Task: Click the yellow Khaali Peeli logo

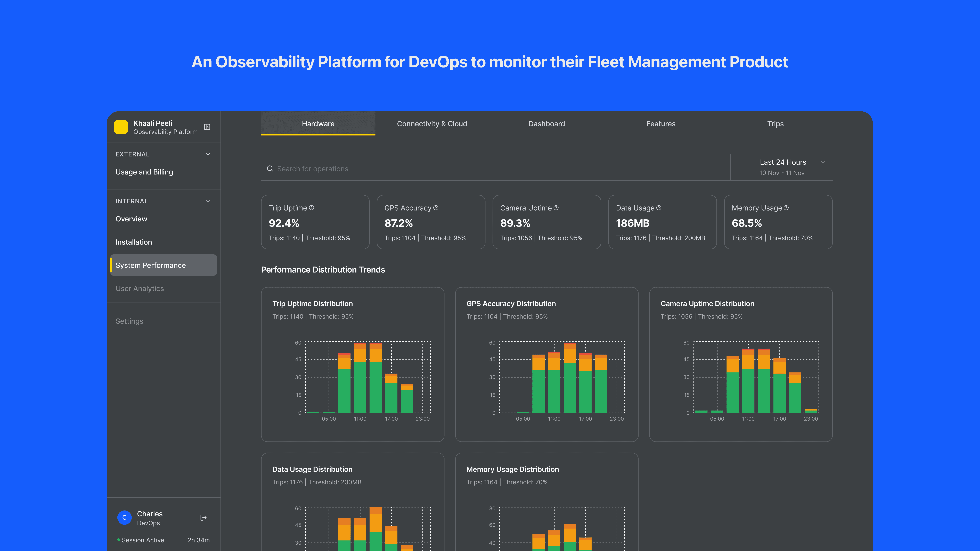Action: tap(121, 127)
